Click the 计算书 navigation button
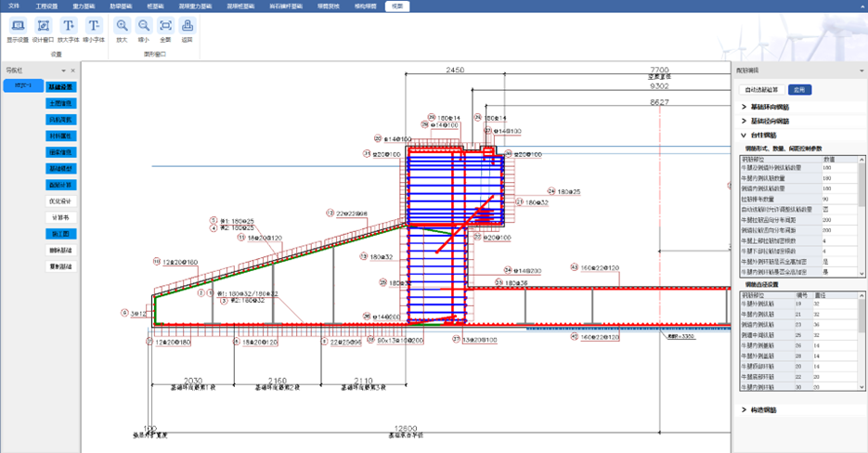 [x=60, y=217]
